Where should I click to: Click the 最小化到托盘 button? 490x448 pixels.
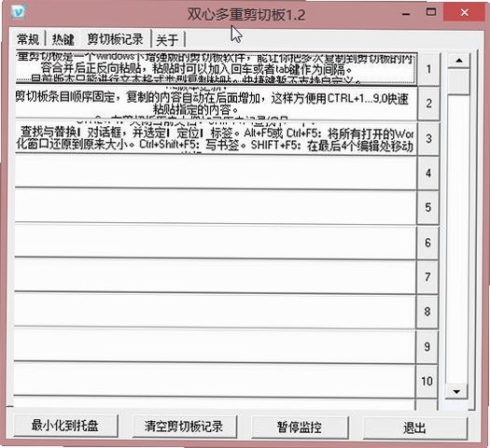point(65,426)
